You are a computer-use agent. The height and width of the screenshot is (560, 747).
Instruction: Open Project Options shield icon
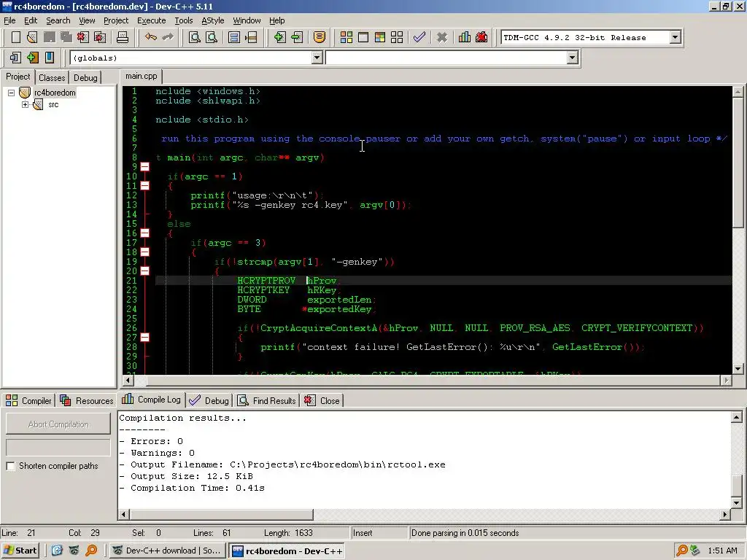(320, 37)
